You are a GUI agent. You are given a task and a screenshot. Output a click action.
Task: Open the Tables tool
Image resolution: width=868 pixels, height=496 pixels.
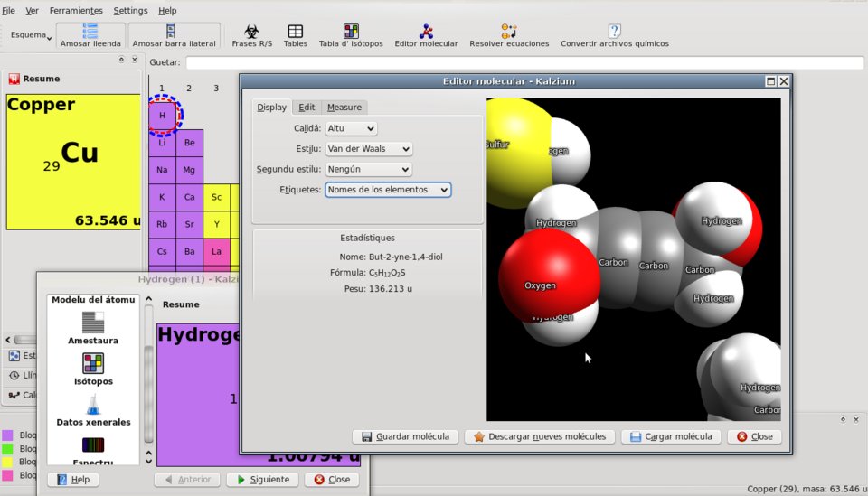pyautogui.click(x=295, y=35)
